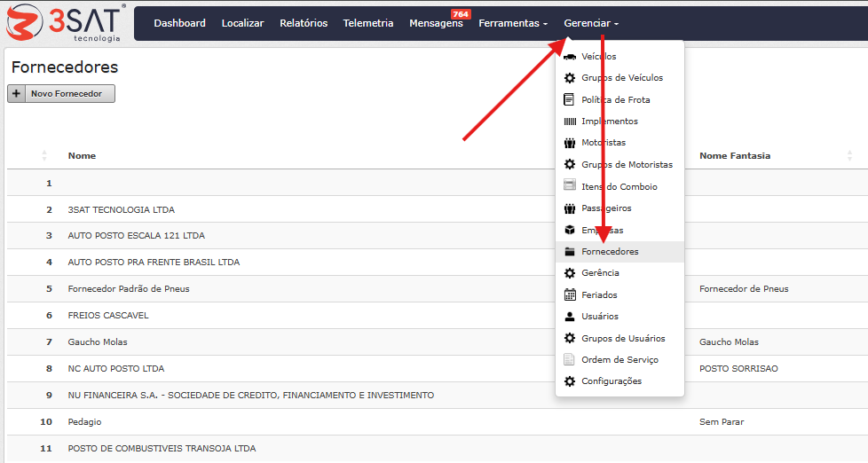Select AUTO POSTO PRA FRENTE BRASIL LTDA
The width and height of the screenshot is (868, 463).
point(154,263)
